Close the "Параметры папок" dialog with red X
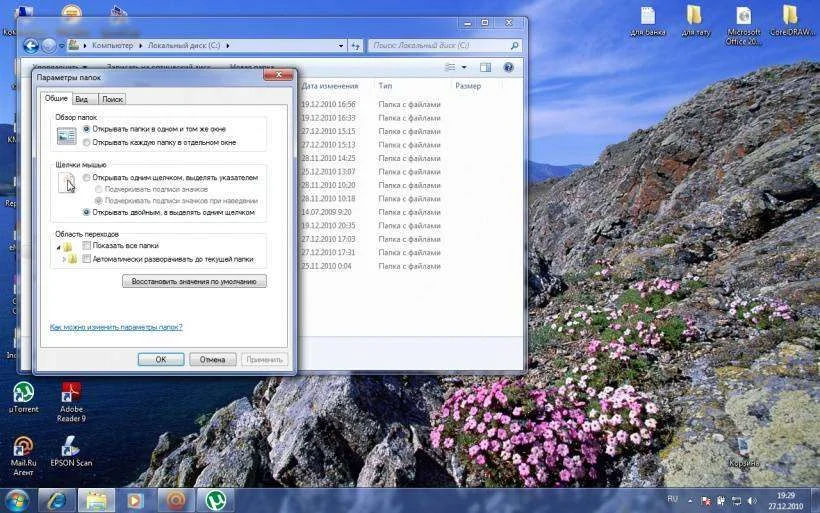Image resolution: width=820 pixels, height=513 pixels. tap(278, 75)
